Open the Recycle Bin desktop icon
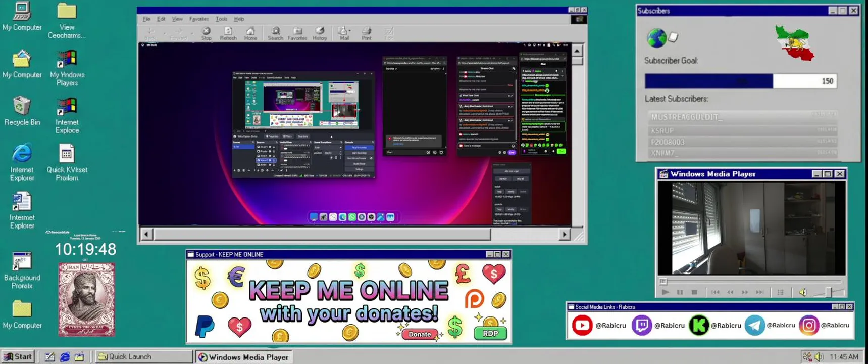The width and height of the screenshot is (868, 364). pos(22,111)
